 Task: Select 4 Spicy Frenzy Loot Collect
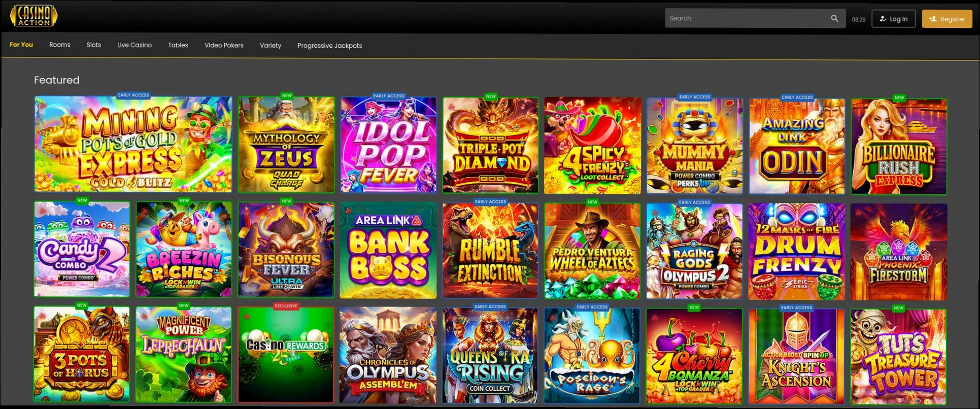coord(592,145)
